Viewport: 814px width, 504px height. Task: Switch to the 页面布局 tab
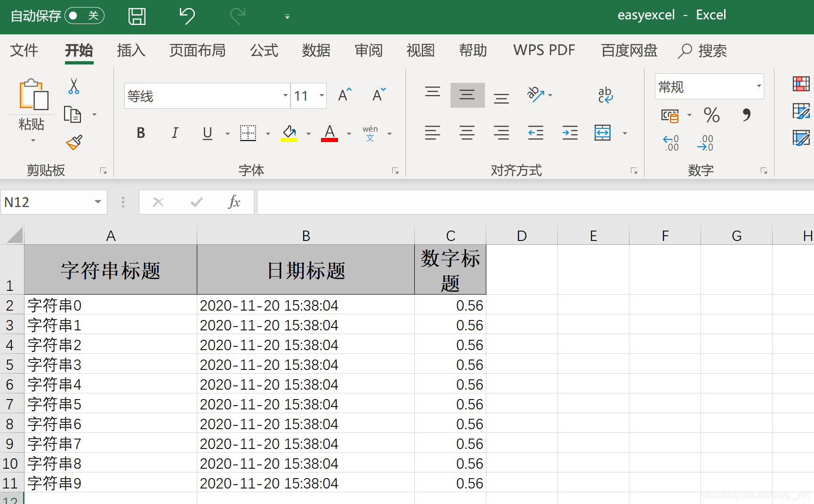197,50
